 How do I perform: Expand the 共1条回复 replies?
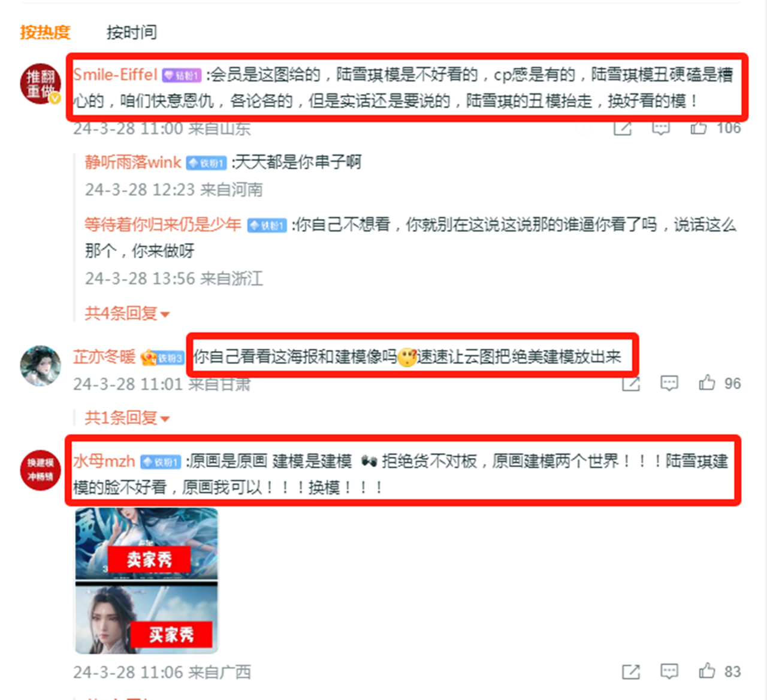pos(127,417)
